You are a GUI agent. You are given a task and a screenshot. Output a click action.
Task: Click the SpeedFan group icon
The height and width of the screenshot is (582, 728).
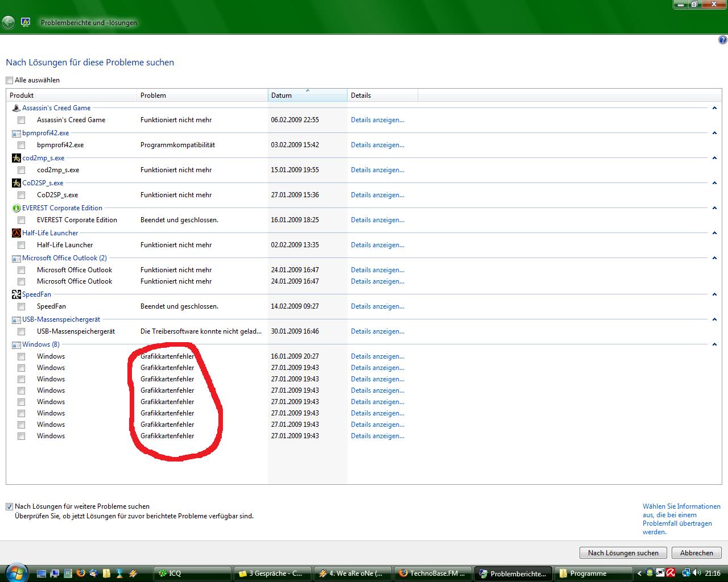(x=16, y=294)
